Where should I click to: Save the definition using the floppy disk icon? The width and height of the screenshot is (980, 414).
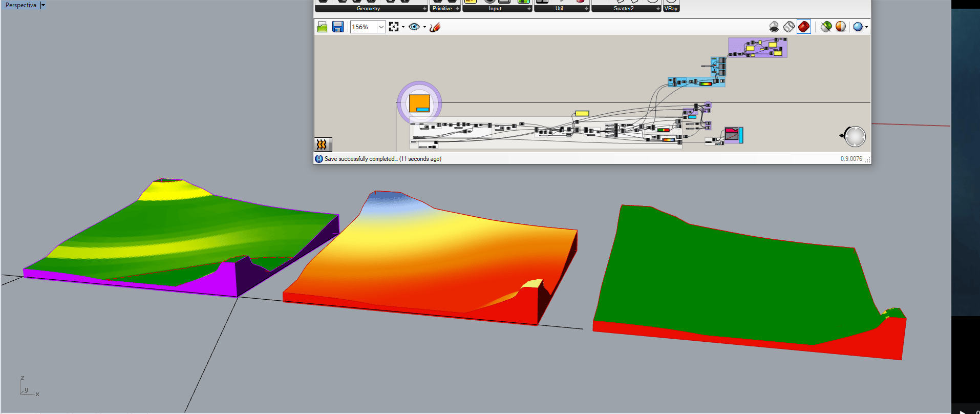[x=337, y=27]
